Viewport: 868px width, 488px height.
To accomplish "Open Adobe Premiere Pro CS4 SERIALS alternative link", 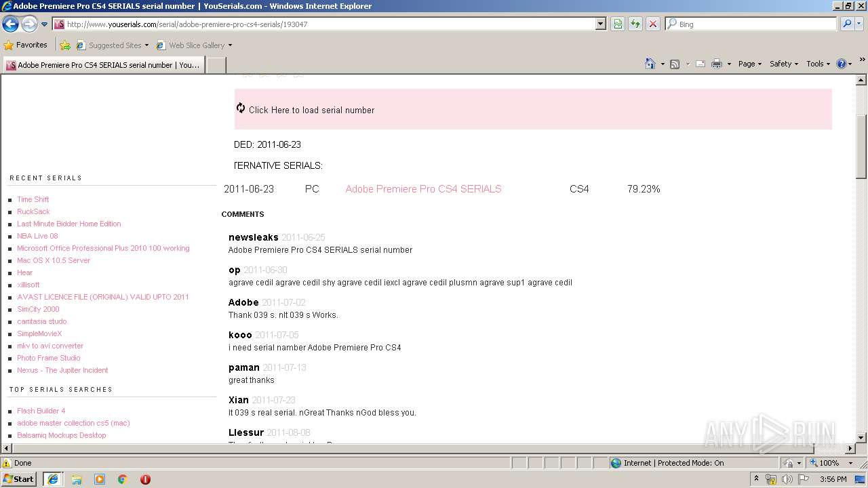I will tap(423, 189).
